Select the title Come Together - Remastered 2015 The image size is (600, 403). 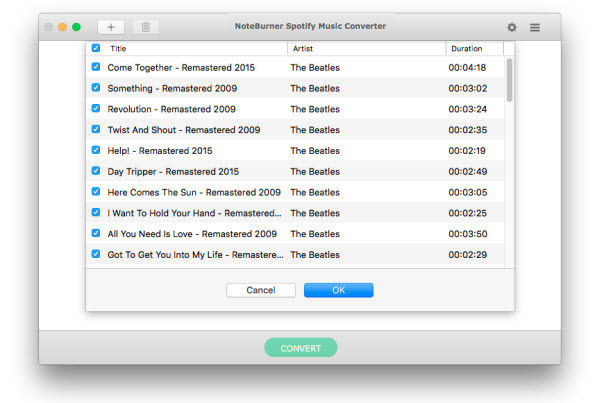click(181, 68)
